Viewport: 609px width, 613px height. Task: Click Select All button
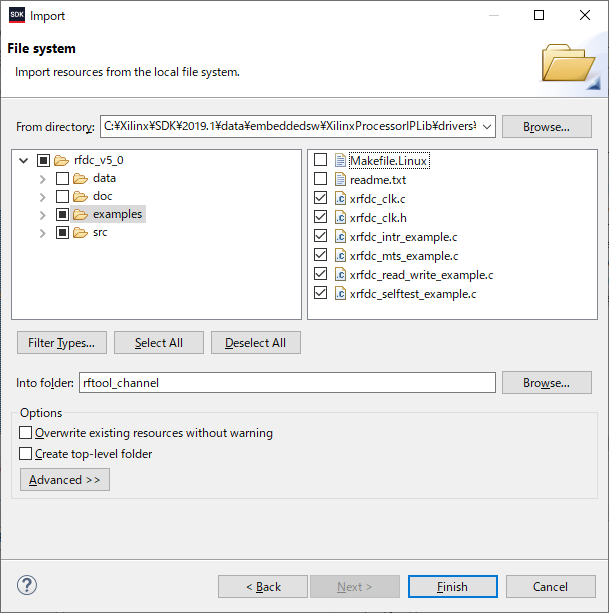click(x=159, y=343)
